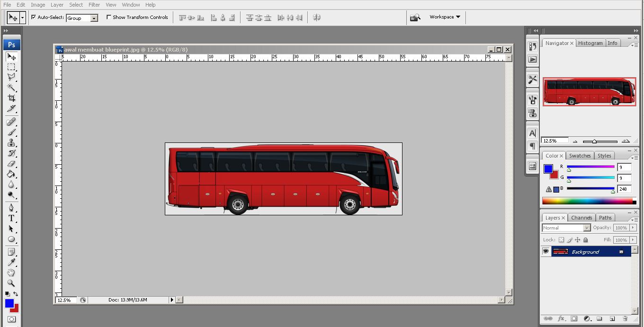
Task: Add a layer mask to Background layer
Action: (x=573, y=318)
